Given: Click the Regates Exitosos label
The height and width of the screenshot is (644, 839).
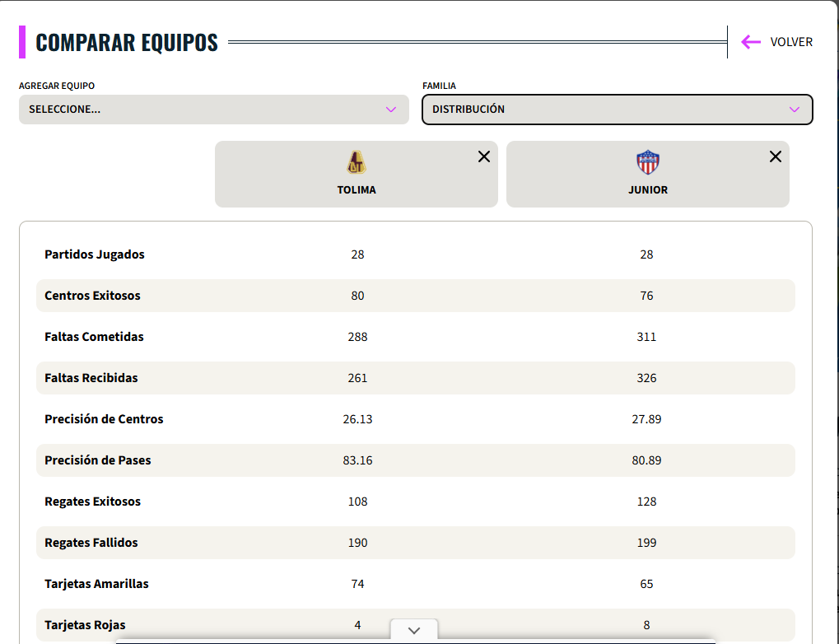Looking at the screenshot, I should [x=92, y=502].
